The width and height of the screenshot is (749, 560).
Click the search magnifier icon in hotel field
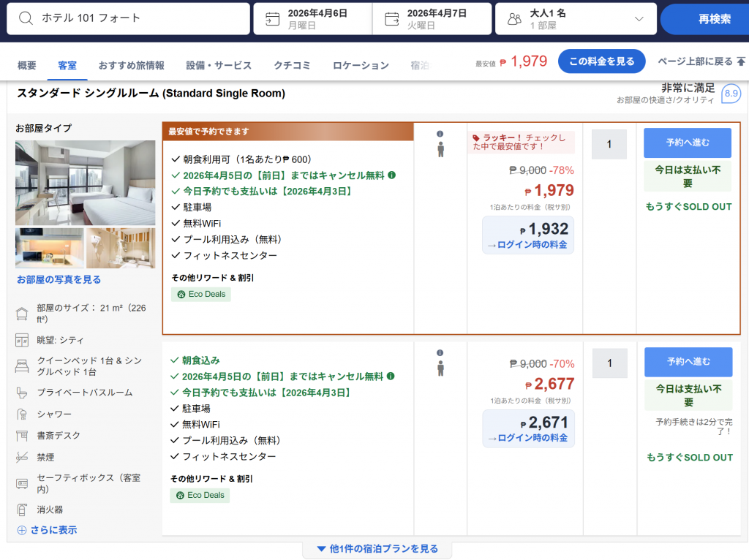click(26, 18)
